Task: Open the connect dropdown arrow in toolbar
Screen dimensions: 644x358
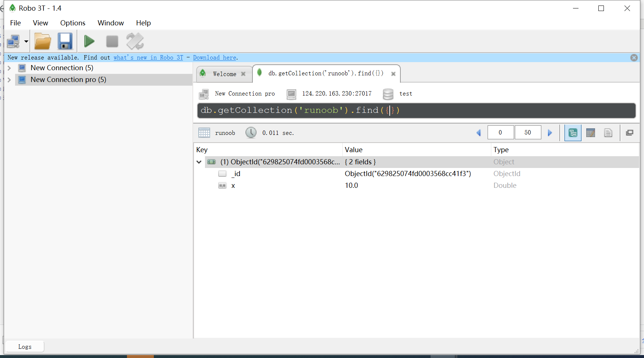Action: pos(26,42)
